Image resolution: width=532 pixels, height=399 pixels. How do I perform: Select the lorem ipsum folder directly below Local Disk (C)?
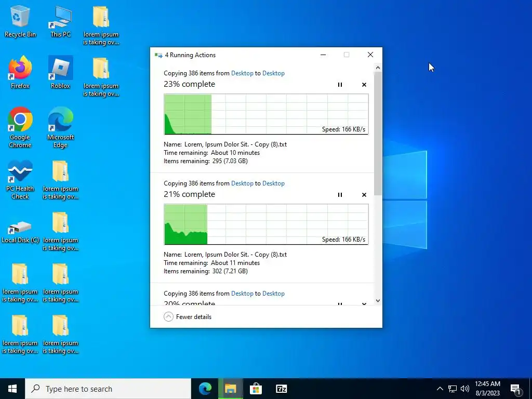coord(20,283)
